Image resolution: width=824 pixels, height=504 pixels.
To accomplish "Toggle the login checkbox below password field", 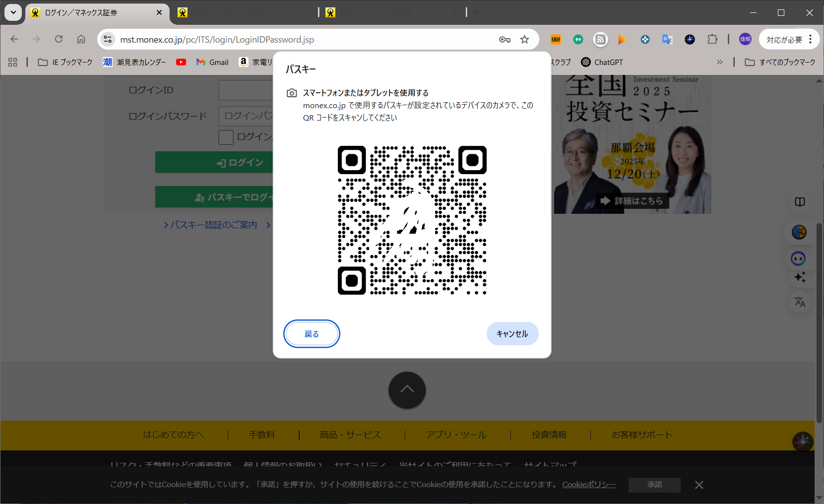I will (226, 137).
